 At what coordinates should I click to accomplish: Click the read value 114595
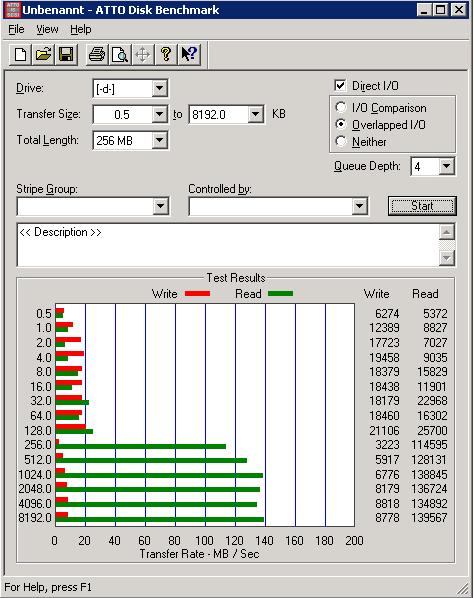point(429,445)
